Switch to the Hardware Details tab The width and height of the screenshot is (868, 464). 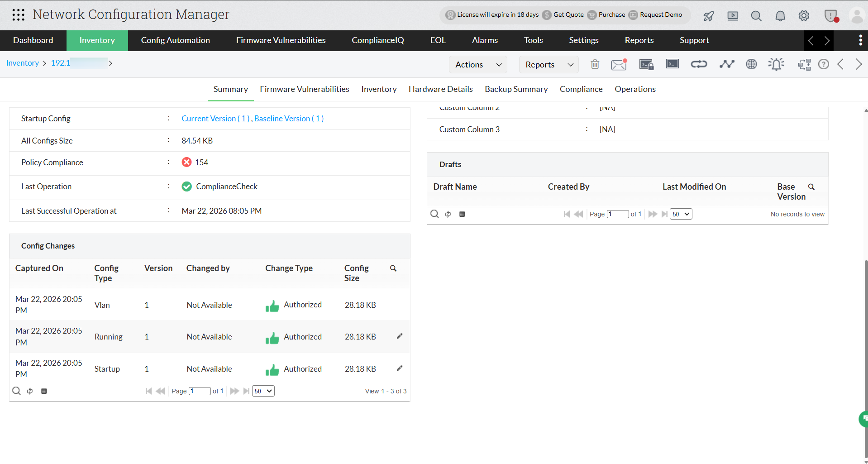tap(440, 89)
